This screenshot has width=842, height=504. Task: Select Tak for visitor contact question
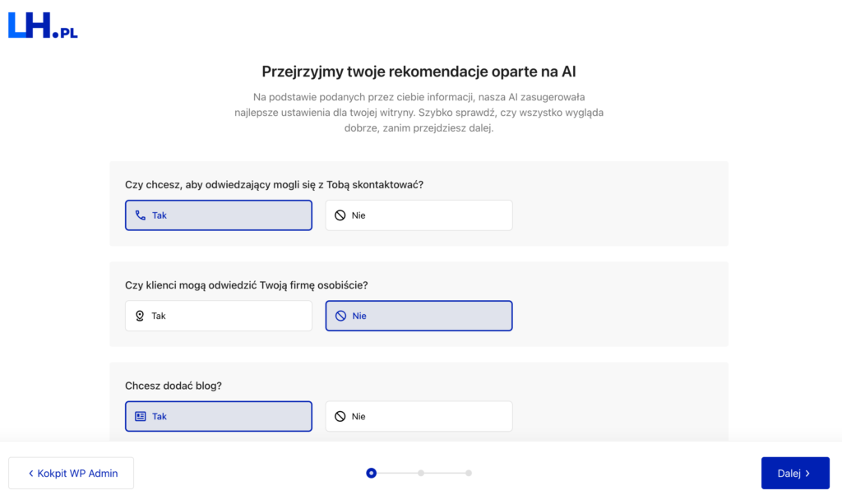pyautogui.click(x=218, y=215)
